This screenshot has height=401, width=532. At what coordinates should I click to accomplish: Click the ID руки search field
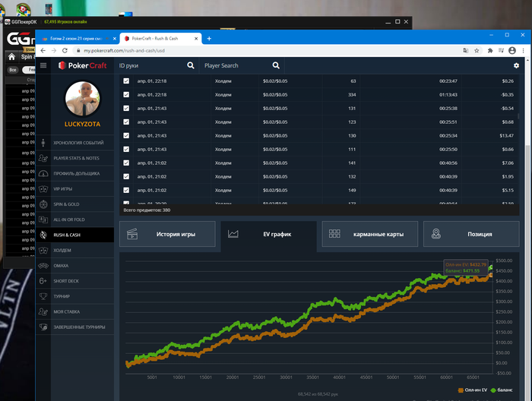tap(151, 65)
